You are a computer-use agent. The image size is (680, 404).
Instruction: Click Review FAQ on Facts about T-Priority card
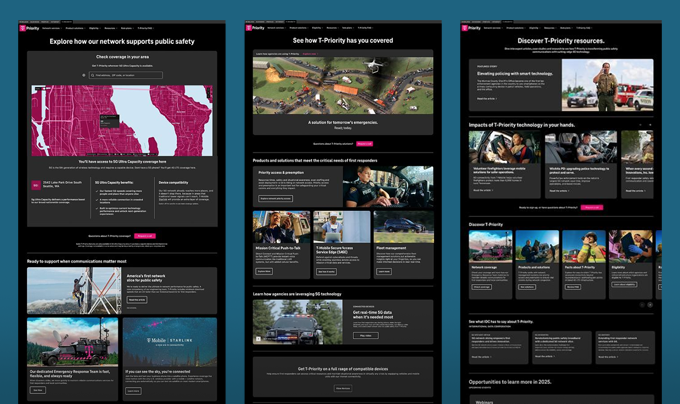point(573,287)
